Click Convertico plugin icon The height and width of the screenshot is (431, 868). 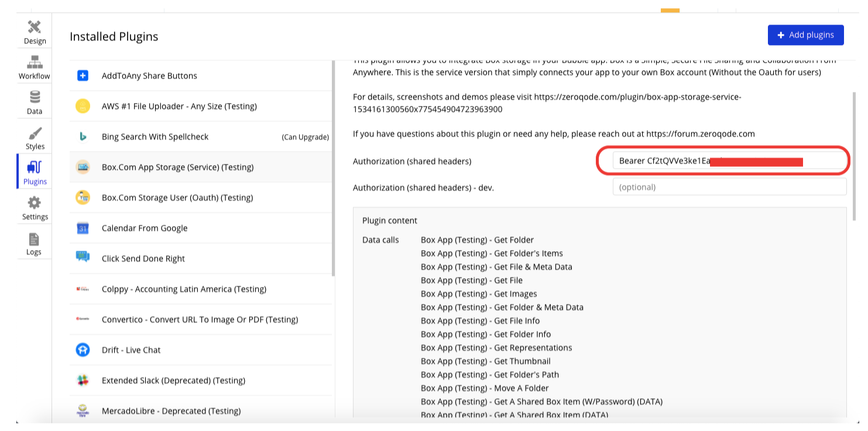pos(83,319)
